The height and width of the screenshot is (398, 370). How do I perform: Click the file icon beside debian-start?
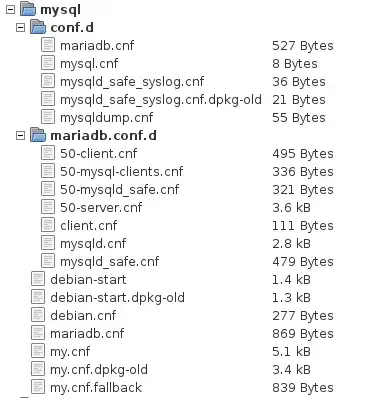pyautogui.click(x=38, y=279)
